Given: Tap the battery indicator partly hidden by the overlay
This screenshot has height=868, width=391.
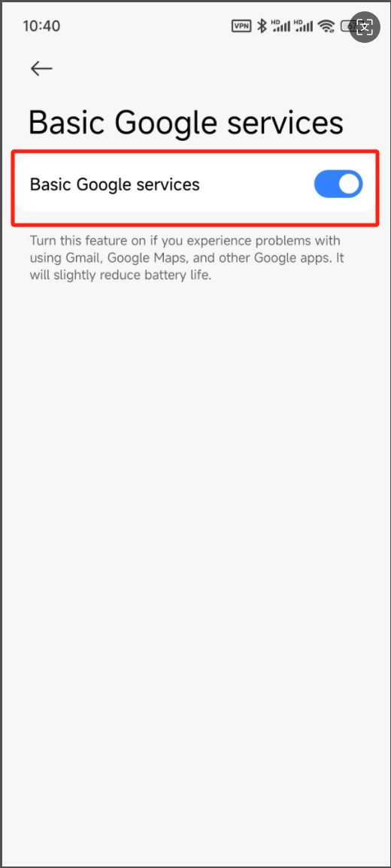Looking at the screenshot, I should (x=347, y=26).
